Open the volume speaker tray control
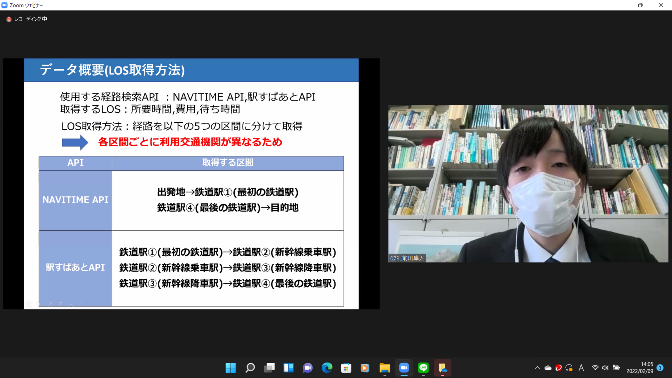Screen dimensions: 672x378 [605, 368]
